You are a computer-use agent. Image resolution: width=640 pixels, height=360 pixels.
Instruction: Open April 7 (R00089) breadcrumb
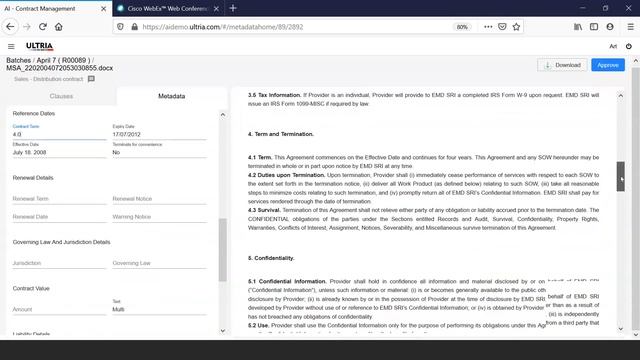(x=63, y=60)
